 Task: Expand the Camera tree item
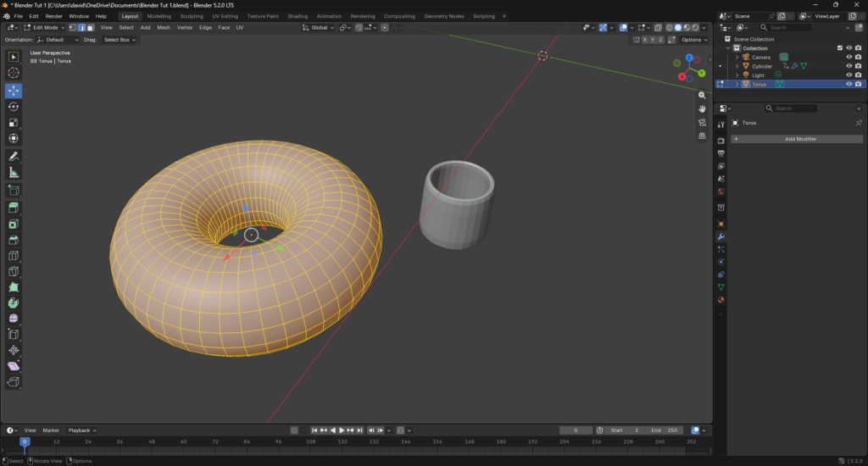(737, 57)
